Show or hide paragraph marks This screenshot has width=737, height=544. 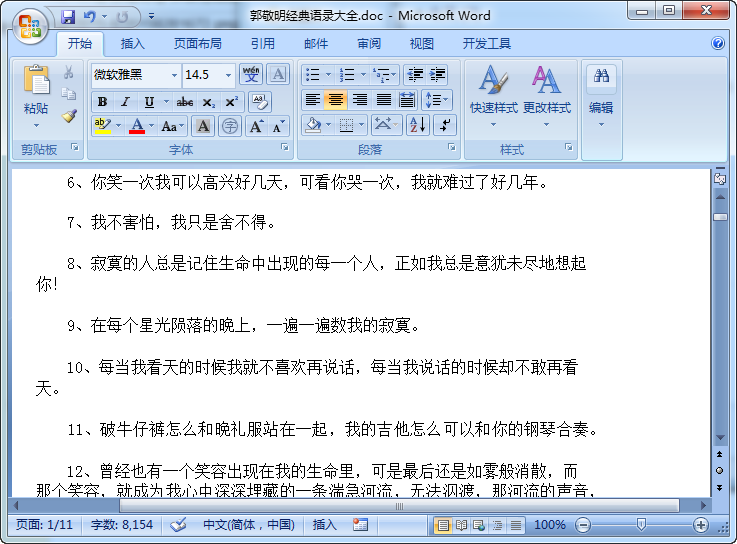pos(445,125)
